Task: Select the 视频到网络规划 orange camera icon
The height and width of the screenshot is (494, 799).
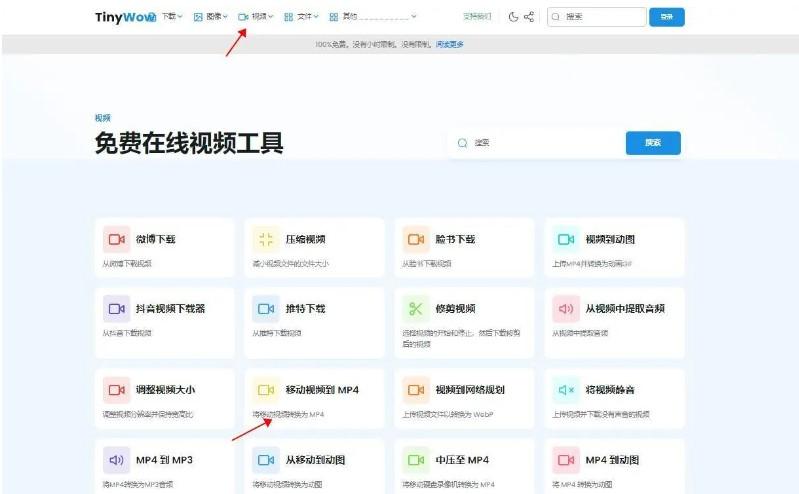Action: (416, 390)
